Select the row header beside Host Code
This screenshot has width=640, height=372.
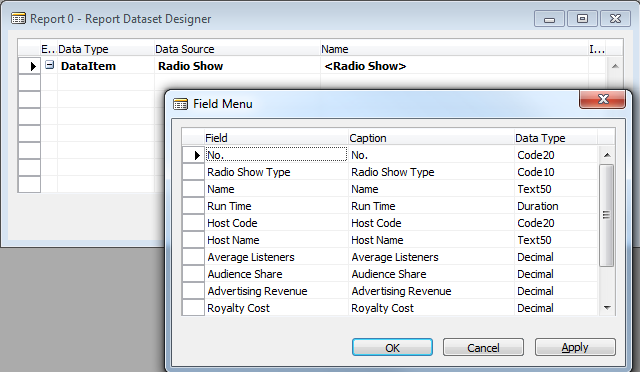pyautogui.click(x=193, y=223)
